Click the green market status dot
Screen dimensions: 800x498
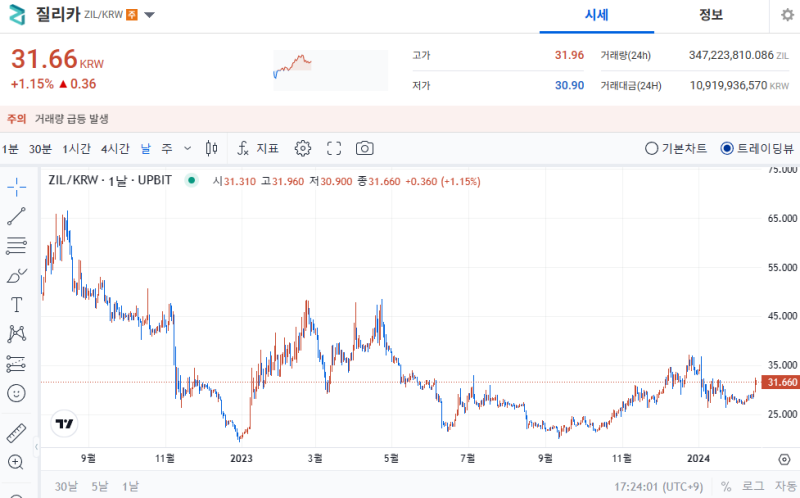click(191, 180)
